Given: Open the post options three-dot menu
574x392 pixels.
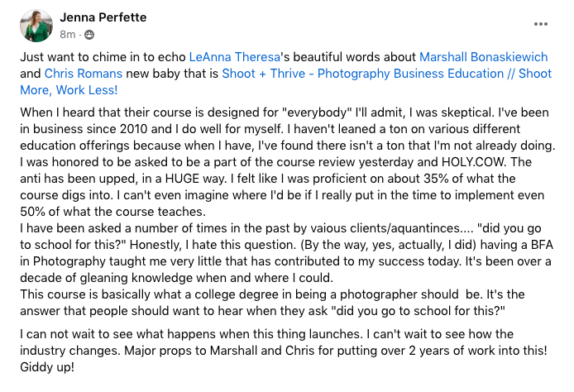Looking at the screenshot, I should coord(540,24).
